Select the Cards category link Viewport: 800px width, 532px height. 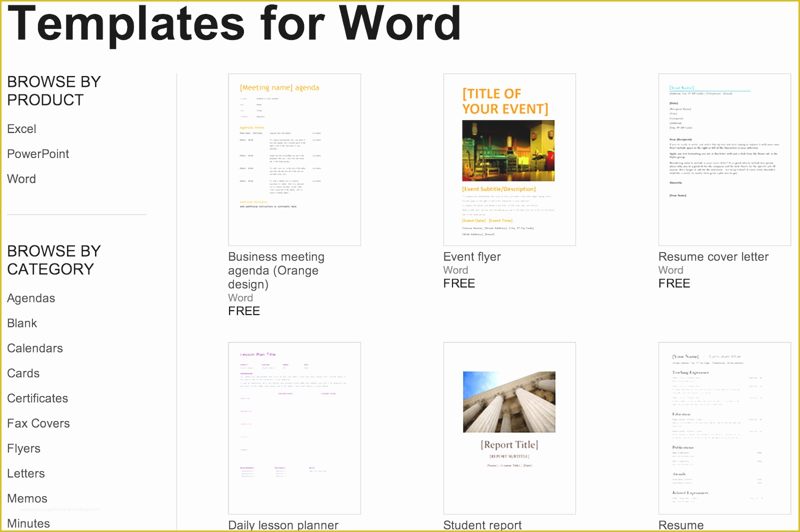(x=23, y=373)
